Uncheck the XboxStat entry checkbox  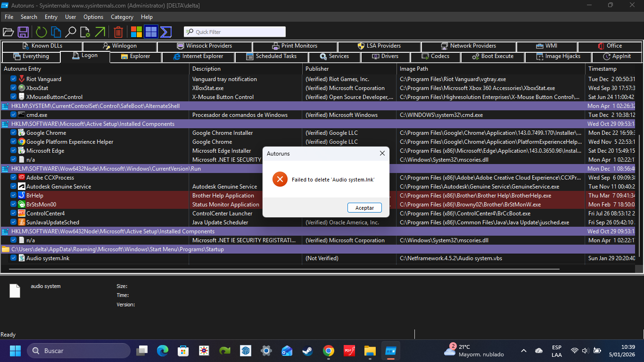pos(14,88)
